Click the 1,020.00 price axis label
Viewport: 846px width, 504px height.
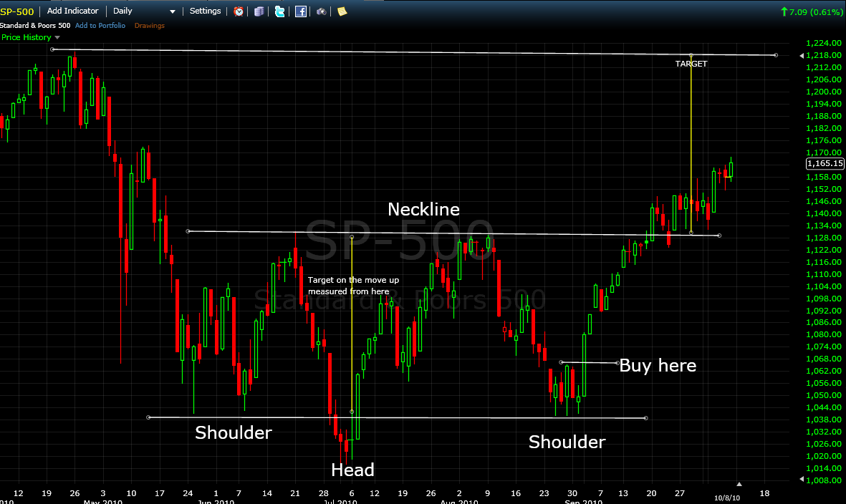click(x=823, y=456)
